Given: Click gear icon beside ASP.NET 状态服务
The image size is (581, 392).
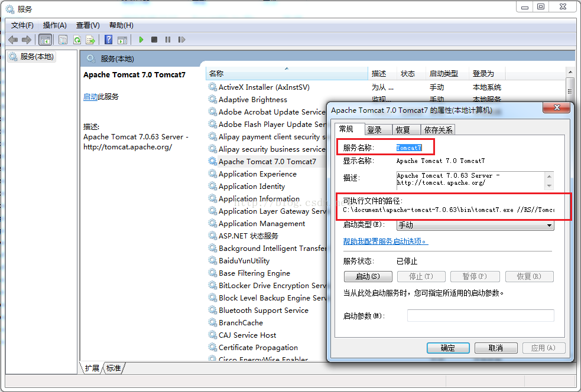Looking at the screenshot, I should tap(212, 236).
